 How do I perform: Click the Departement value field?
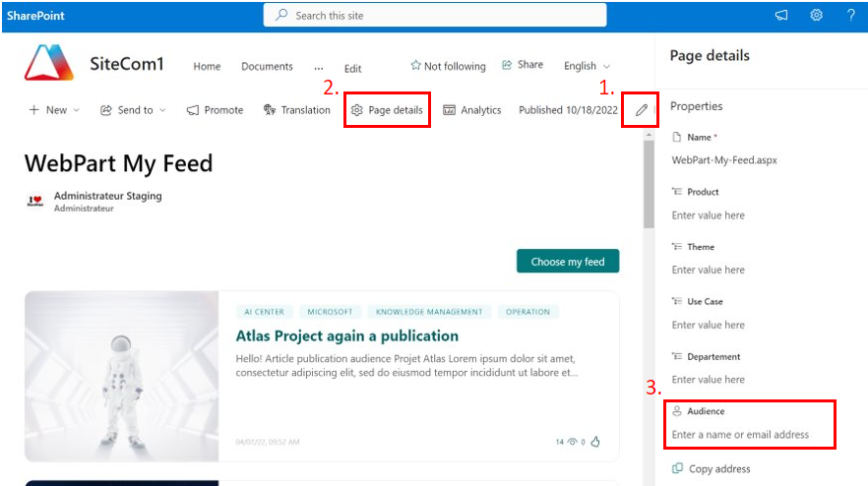point(708,379)
